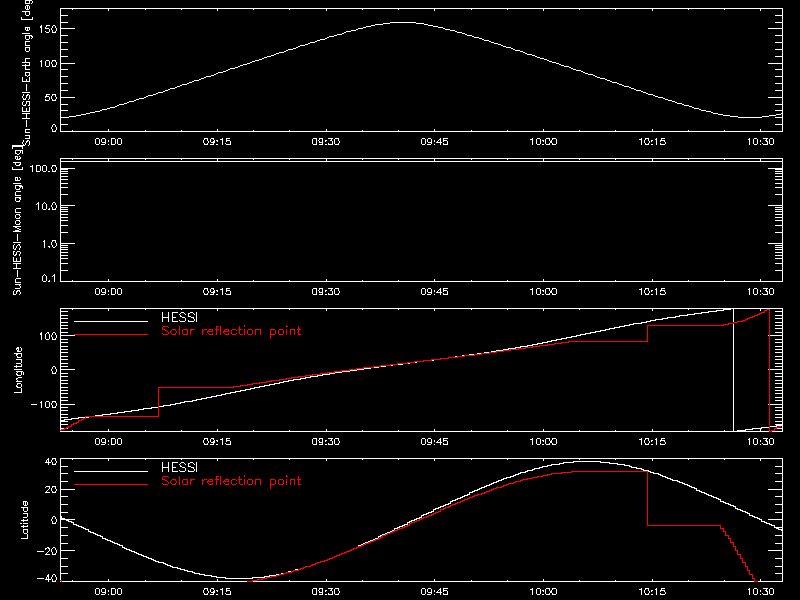Click the Longitude y-axis label
Image resolution: width=800 pixels, height=600 pixels.
pyautogui.click(x=18, y=370)
